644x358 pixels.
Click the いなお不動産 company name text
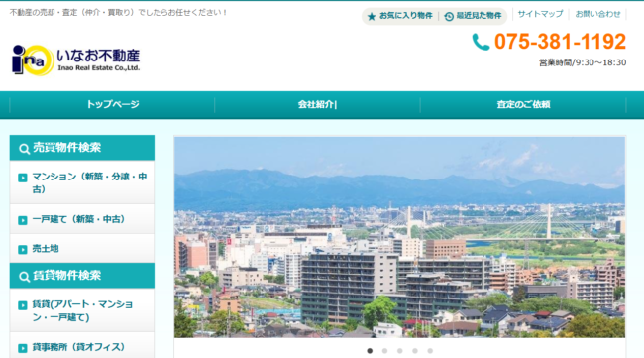point(98,56)
